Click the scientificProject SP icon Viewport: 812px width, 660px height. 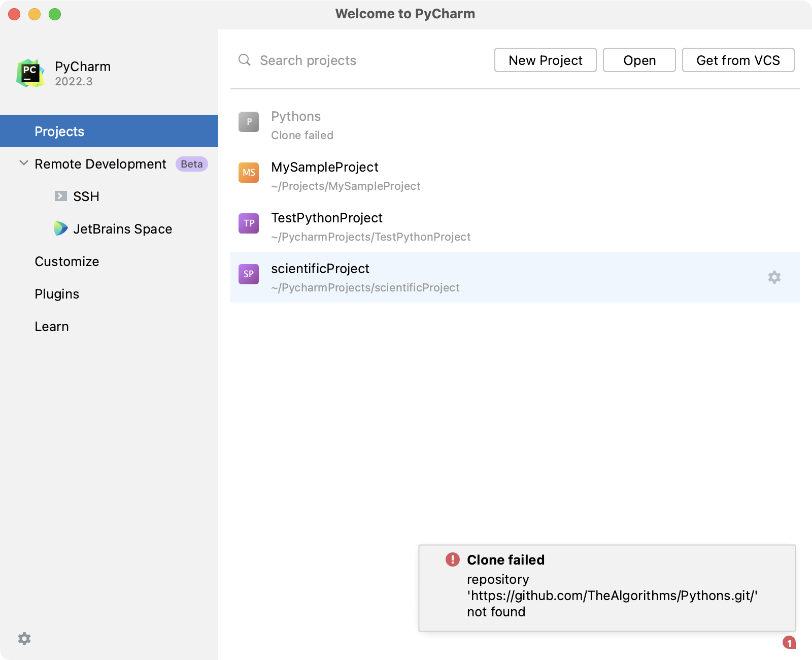click(248, 274)
